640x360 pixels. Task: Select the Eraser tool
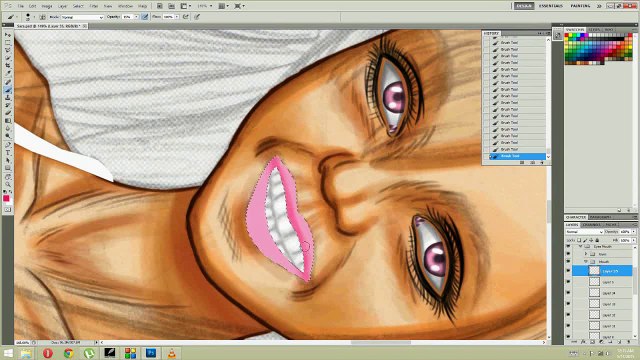pyautogui.click(x=8, y=113)
